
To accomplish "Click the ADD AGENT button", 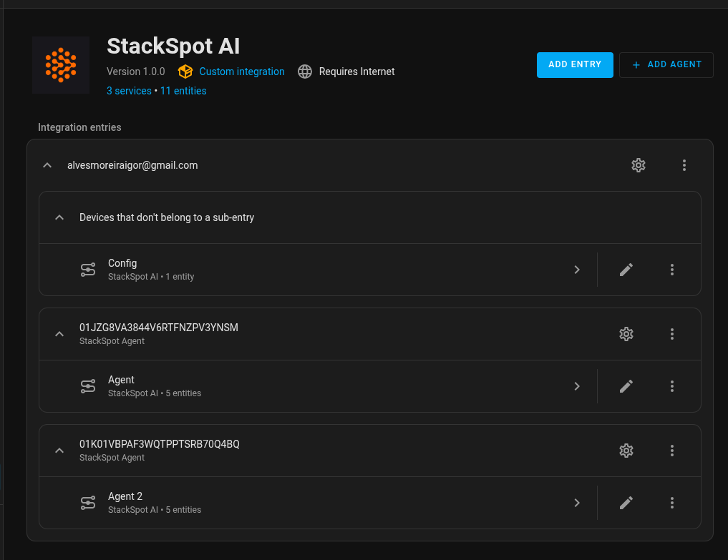I will click(x=666, y=64).
